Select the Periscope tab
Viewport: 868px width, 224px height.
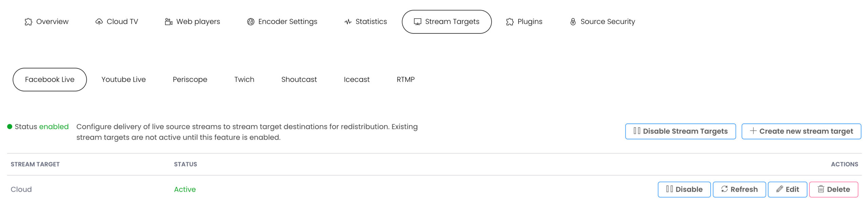click(x=190, y=79)
